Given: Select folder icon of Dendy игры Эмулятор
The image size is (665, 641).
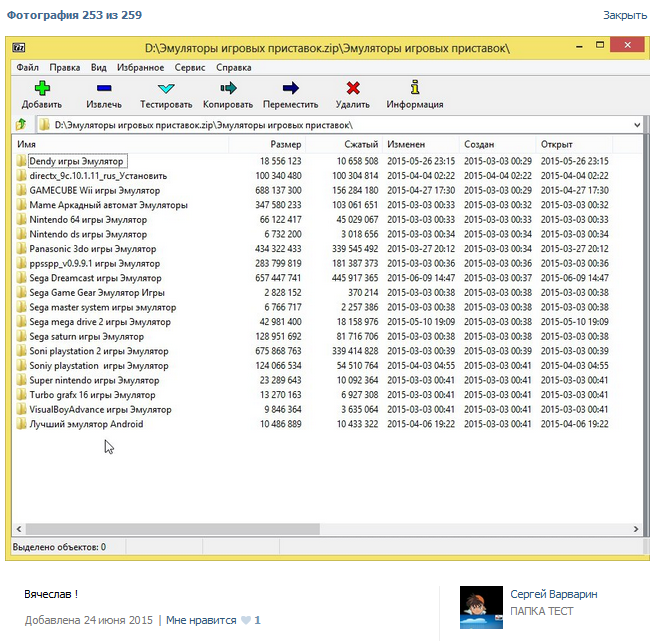Looking at the screenshot, I should (21, 161).
